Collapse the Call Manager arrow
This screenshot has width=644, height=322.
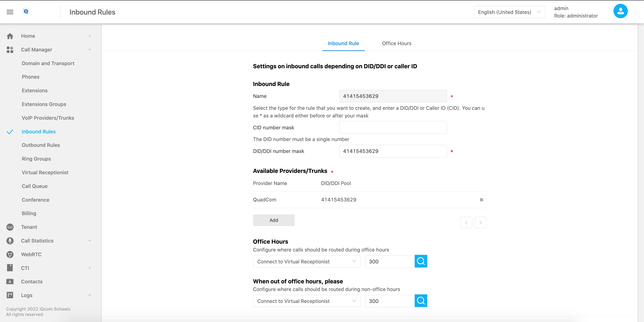[90, 49]
